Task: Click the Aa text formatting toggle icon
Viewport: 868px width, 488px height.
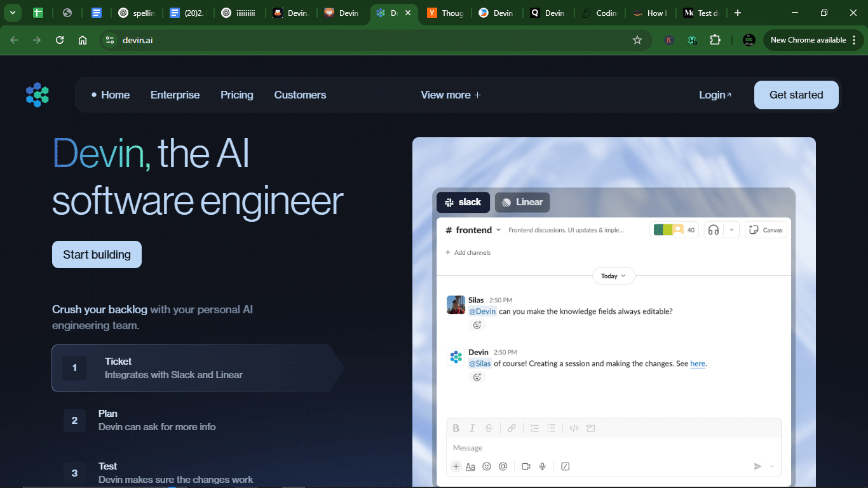Action: point(471,466)
